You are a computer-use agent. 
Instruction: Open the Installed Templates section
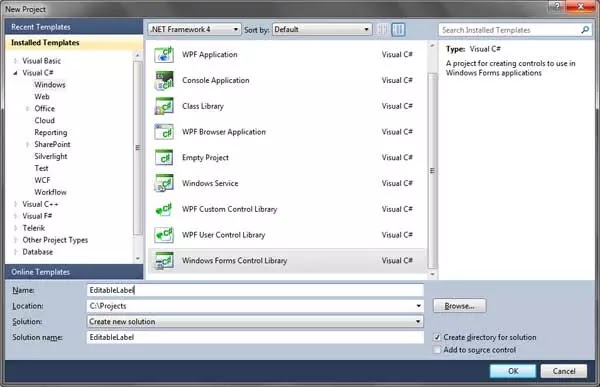[x=74, y=42]
